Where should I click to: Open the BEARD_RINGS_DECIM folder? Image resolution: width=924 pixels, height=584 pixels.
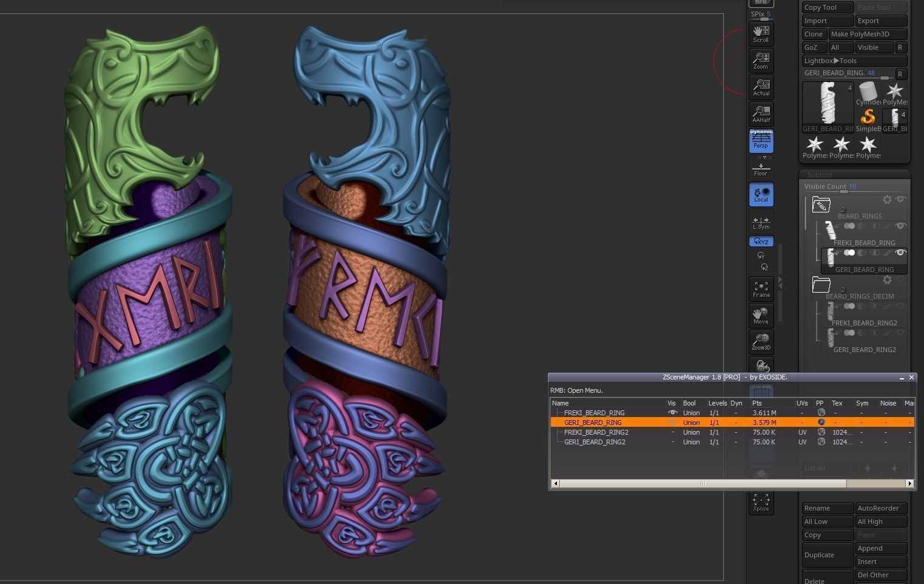coord(821,285)
